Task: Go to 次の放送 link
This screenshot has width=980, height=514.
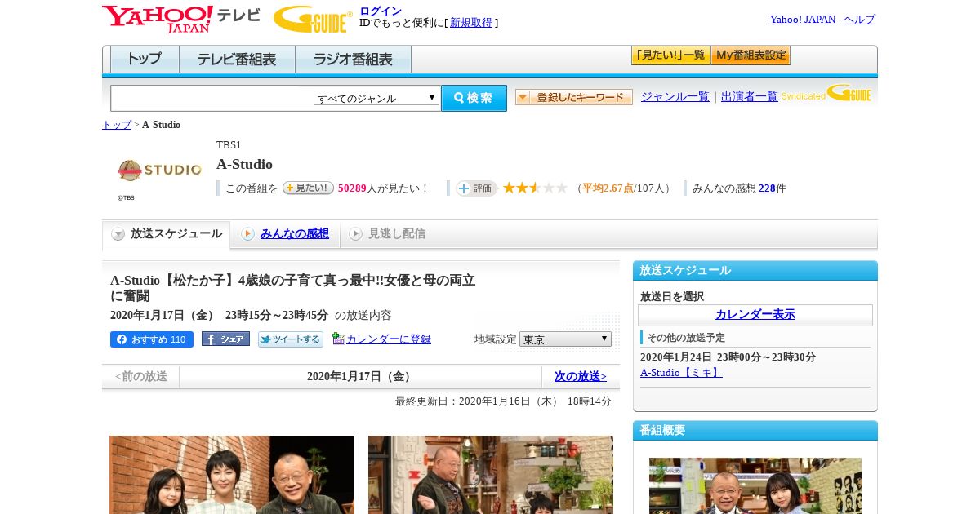Action: coord(581,377)
